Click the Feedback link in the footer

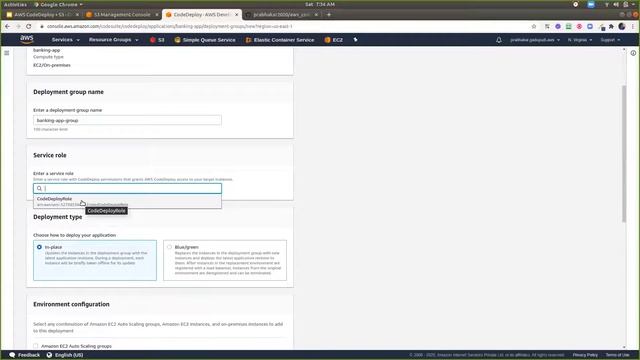point(29,355)
